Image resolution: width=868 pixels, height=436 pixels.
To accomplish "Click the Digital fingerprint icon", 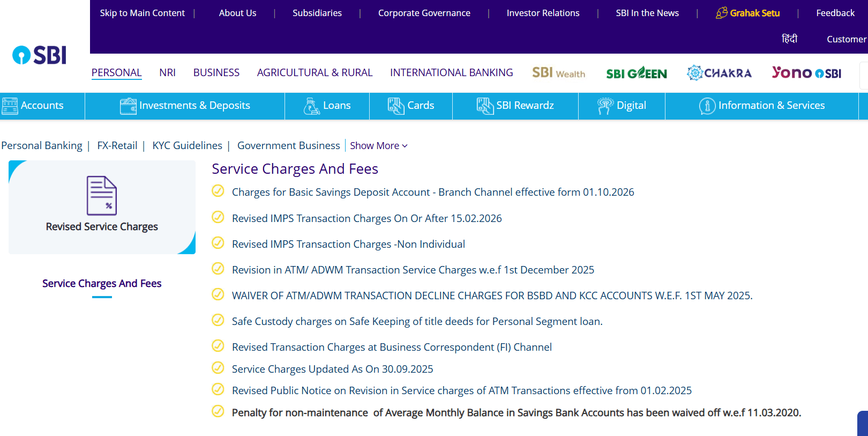I will (x=605, y=106).
